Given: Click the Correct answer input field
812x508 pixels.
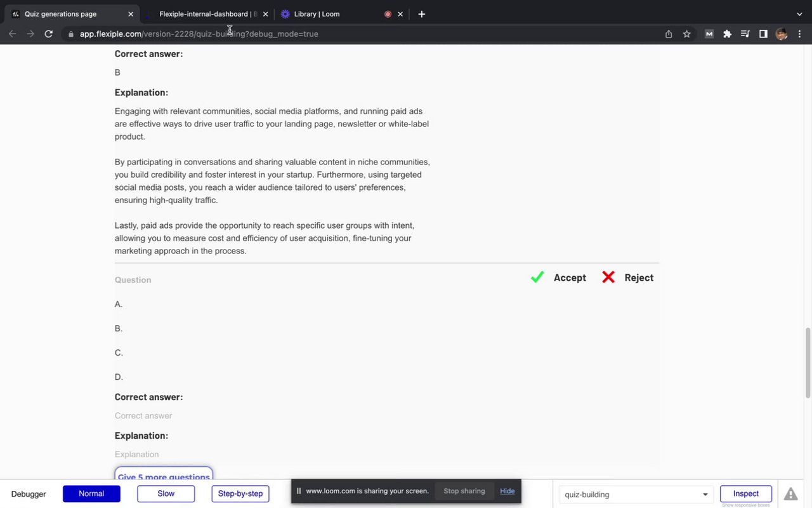Looking at the screenshot, I should click(143, 416).
